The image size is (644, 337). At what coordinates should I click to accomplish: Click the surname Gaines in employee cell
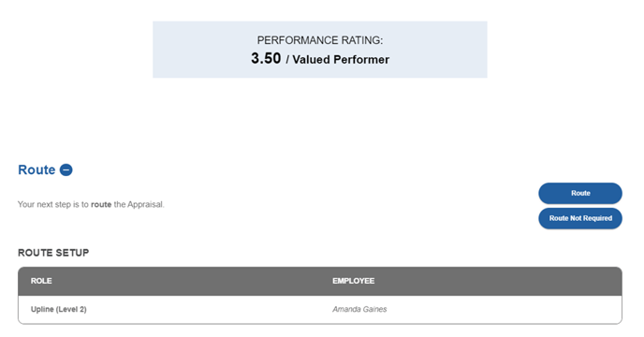click(374, 310)
